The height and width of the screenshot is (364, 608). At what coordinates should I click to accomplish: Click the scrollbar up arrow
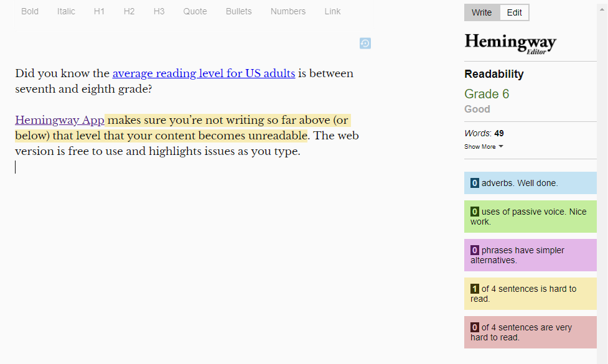tap(602, 9)
